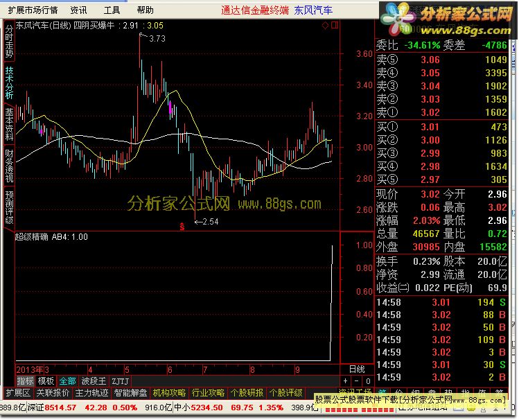Viewport: 519px width, 420px height.
Task: Click the 卖④ row at 3.05
Action: click(x=441, y=73)
